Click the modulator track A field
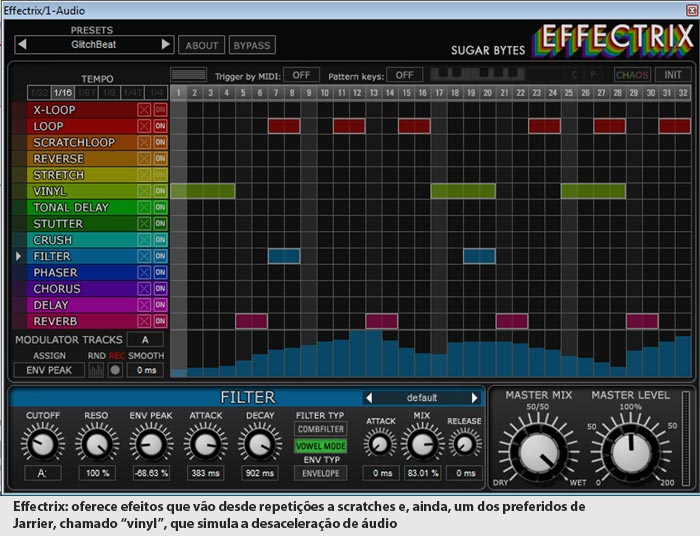 pos(145,340)
